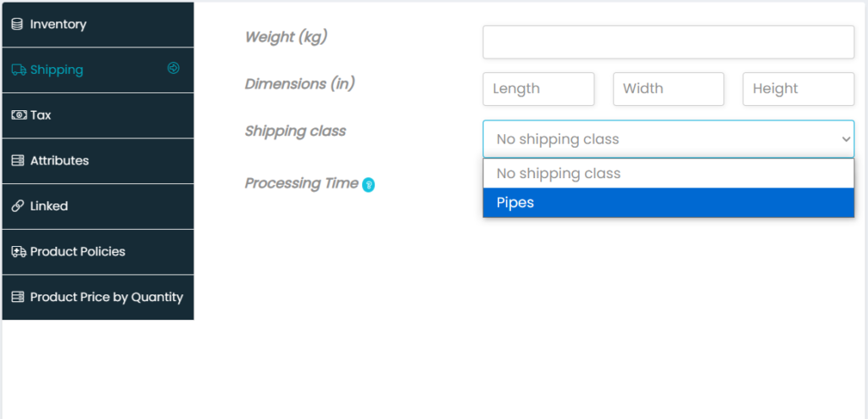Image resolution: width=868 pixels, height=419 pixels.
Task: Click the Weight (kg) input field
Action: [x=668, y=42]
